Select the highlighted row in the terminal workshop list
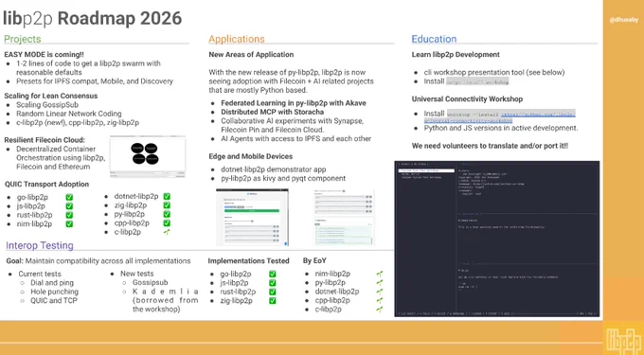The height and width of the screenshot is (355, 644). click(x=427, y=170)
